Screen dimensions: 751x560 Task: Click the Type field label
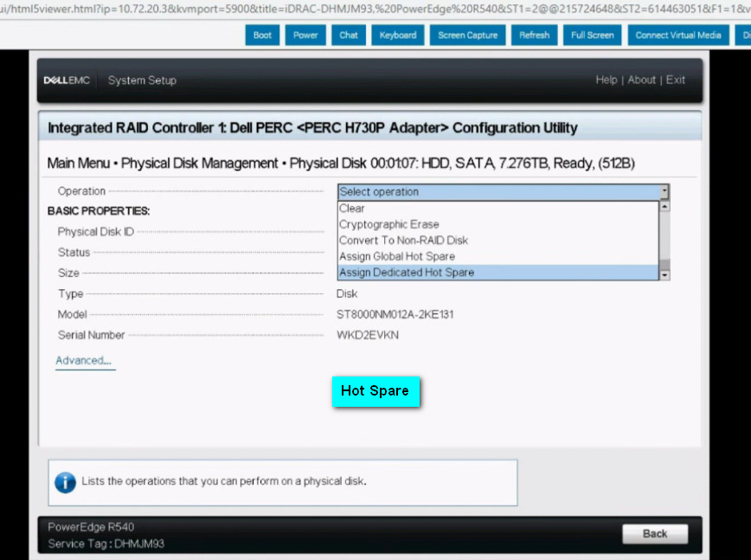pyautogui.click(x=70, y=293)
